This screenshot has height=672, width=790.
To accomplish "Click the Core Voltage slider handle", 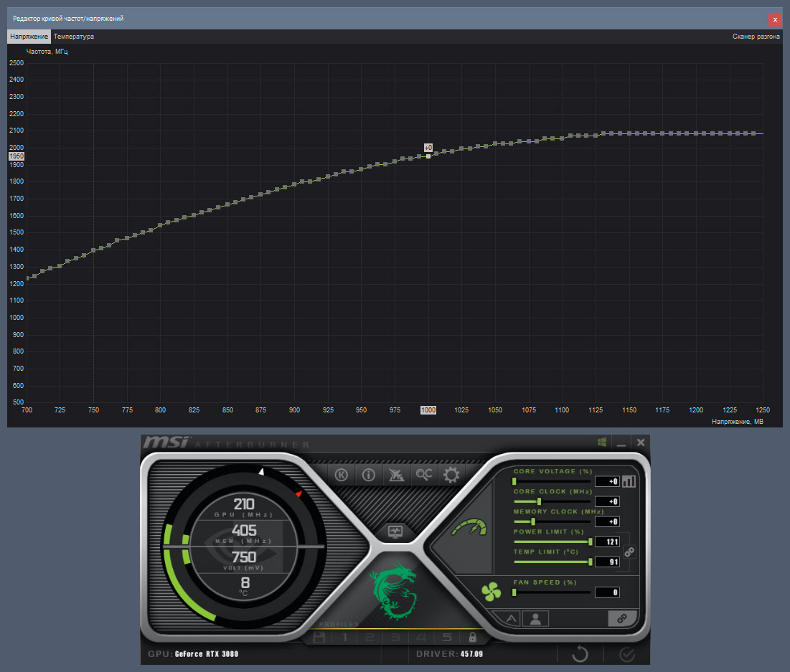I will pos(514,481).
